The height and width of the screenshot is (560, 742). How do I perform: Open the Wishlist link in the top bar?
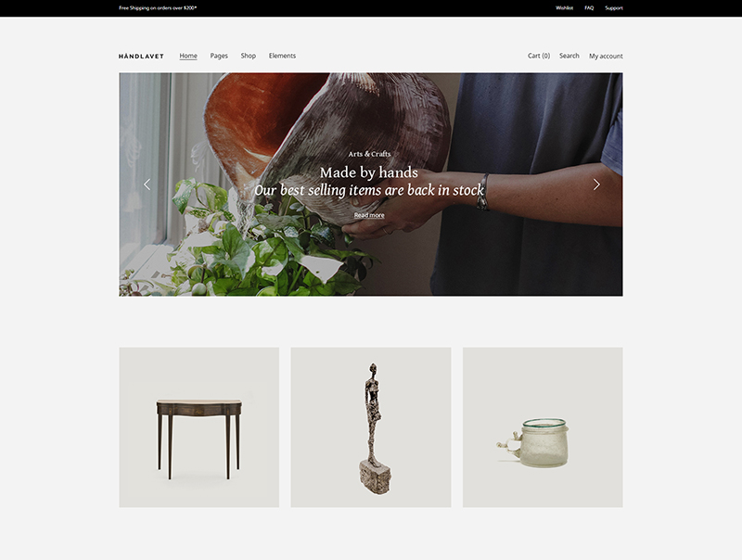pos(564,8)
